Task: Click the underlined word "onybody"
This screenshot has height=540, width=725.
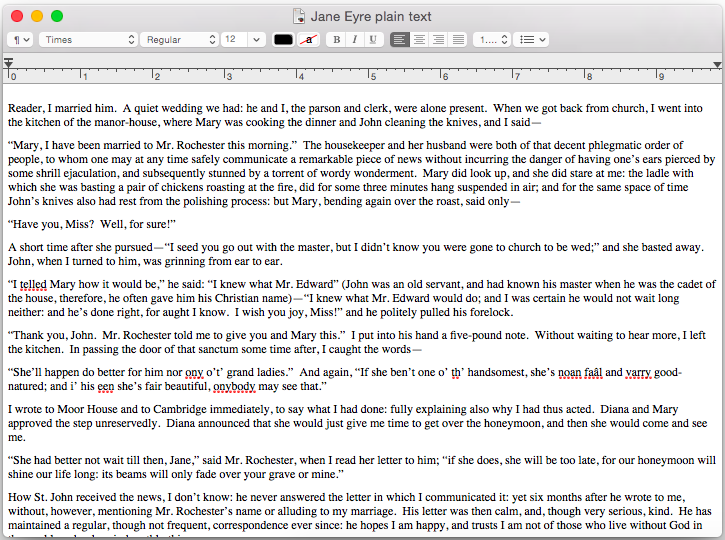Action: 234,387
